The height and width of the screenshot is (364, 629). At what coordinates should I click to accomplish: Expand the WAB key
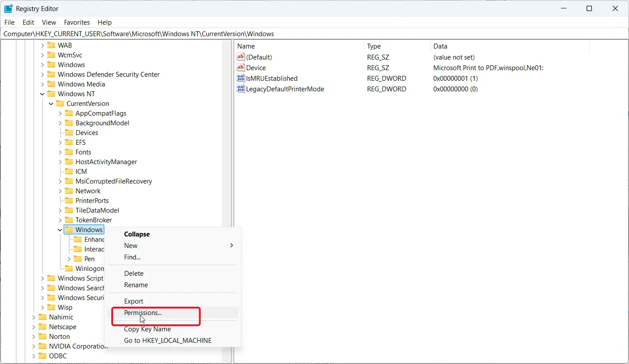coord(42,45)
